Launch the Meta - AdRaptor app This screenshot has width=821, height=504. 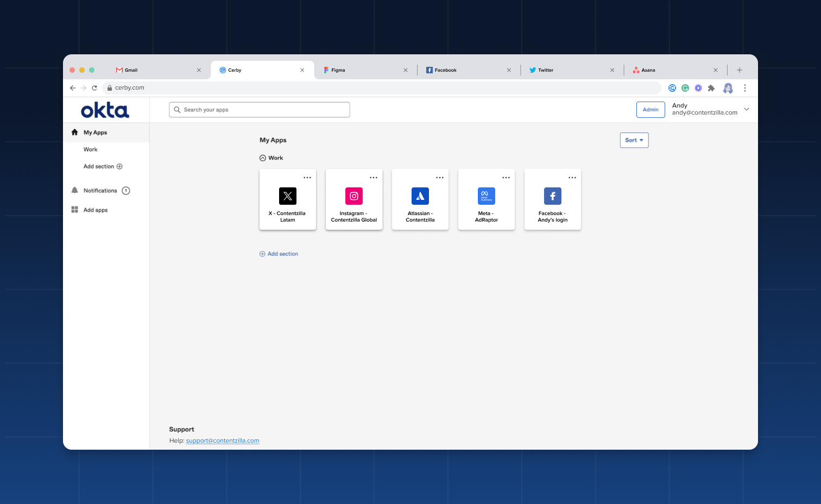[x=487, y=199]
